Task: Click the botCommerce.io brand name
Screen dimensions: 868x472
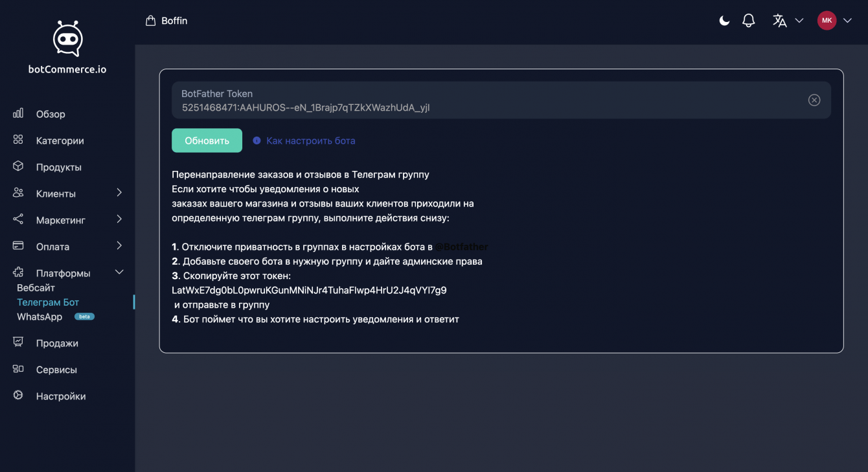Action: [x=67, y=69]
